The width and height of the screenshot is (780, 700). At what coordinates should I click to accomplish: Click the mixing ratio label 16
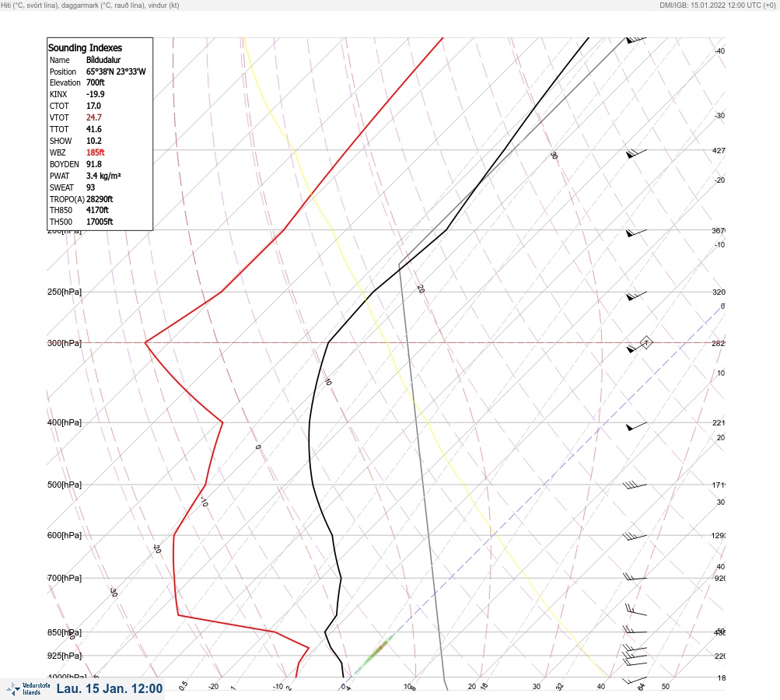point(484,686)
